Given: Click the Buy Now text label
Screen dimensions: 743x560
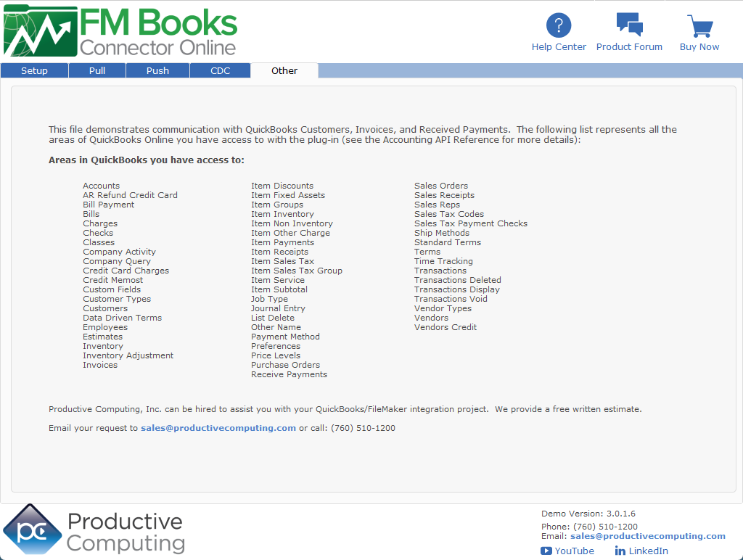Looking at the screenshot, I should click(699, 47).
